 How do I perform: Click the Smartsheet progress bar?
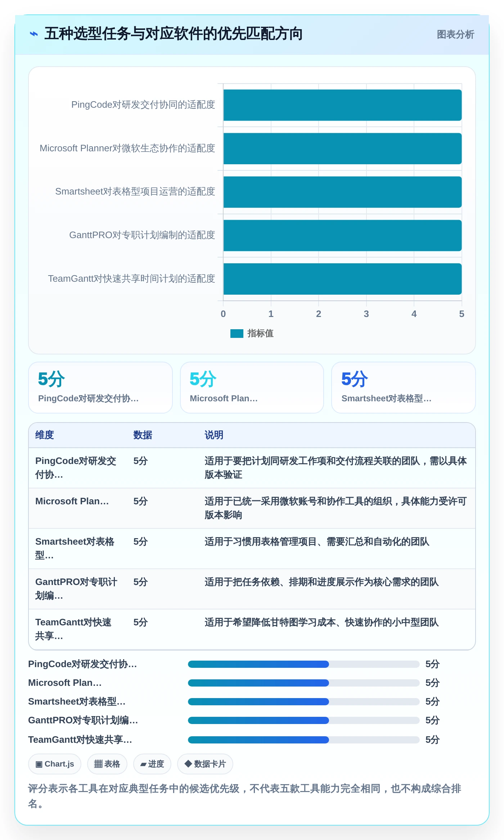pos(304,702)
